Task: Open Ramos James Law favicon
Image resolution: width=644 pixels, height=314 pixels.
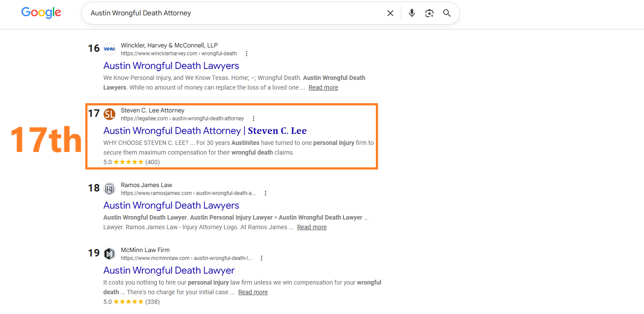Action: click(109, 189)
